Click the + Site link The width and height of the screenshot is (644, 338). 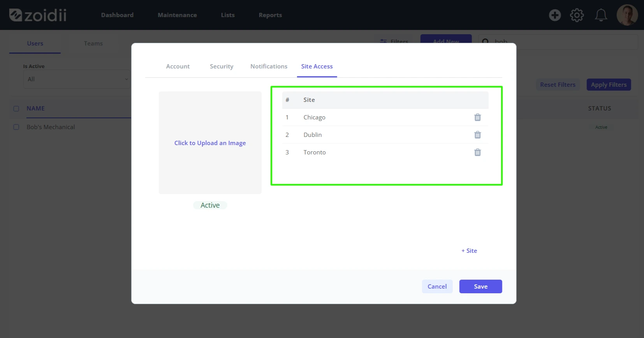(469, 251)
